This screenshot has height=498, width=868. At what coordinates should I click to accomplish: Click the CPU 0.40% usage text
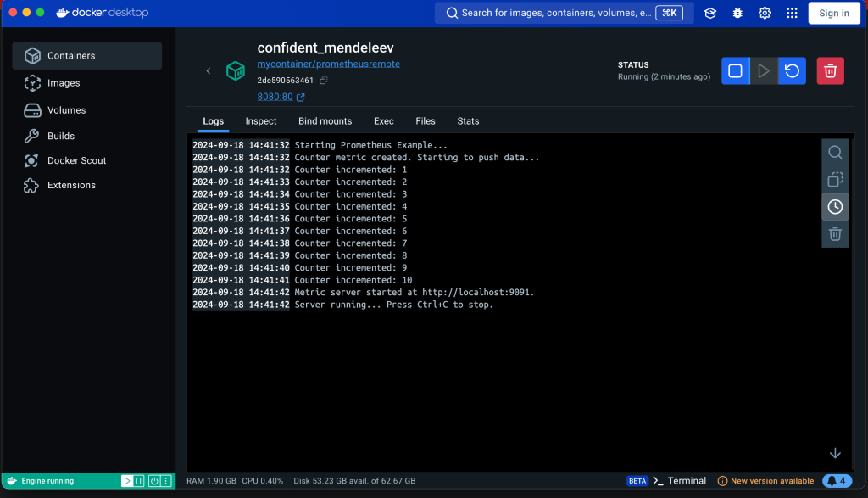(263, 481)
